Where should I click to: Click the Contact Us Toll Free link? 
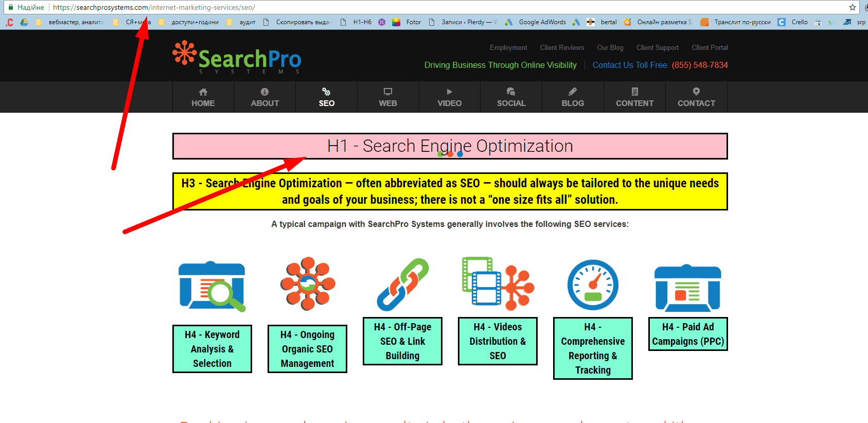point(630,65)
